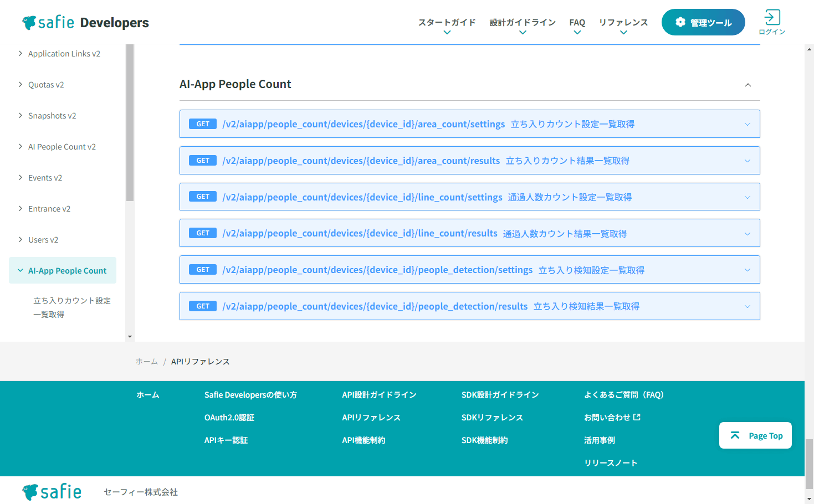This screenshot has width=814, height=504.
Task: Click the gear icon in 管理ツール button
Action: coord(680,22)
